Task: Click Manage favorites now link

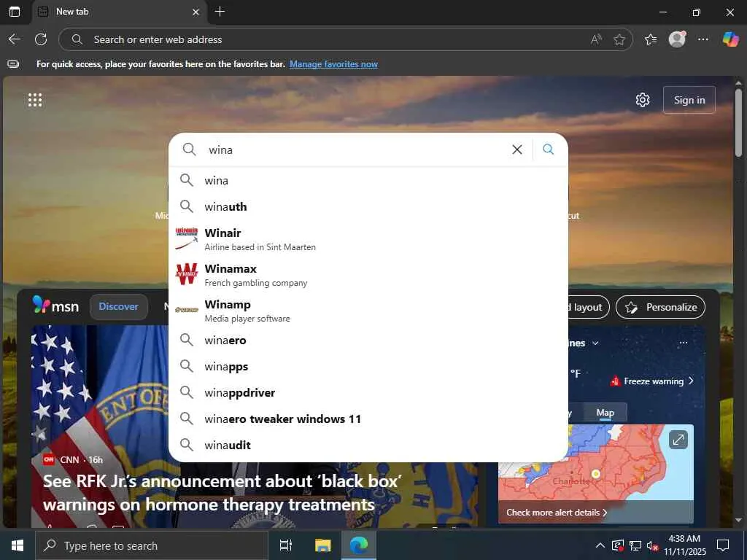Action: point(333,64)
